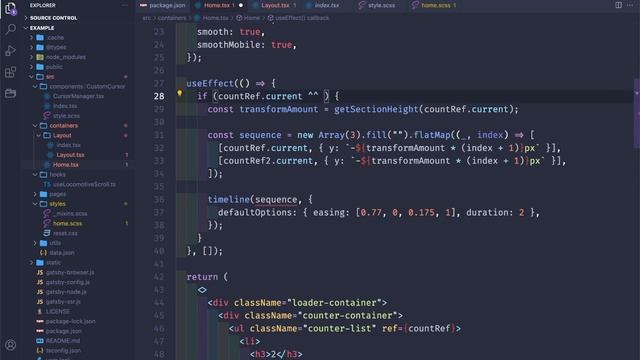Expand the @types folder

pos(31,47)
